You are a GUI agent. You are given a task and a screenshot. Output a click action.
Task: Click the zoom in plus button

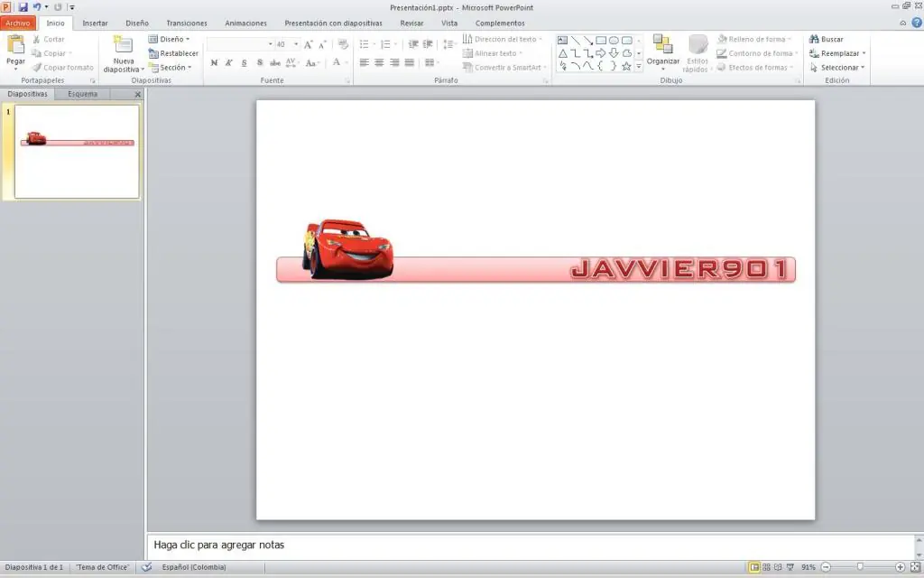[900, 567]
